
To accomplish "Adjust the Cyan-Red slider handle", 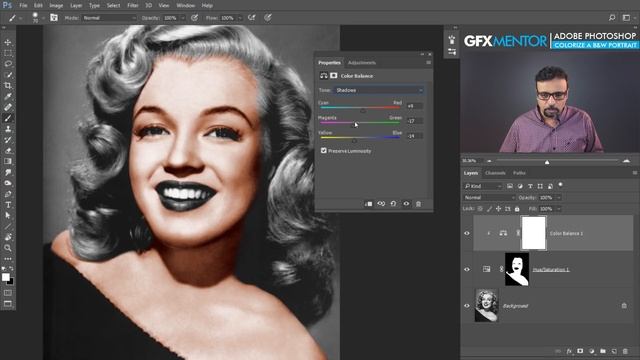I will coord(363,110).
